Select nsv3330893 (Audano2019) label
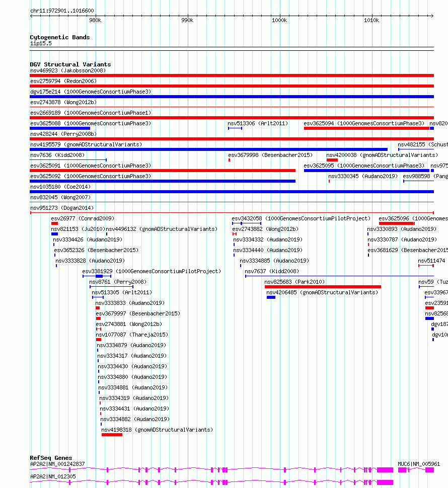This screenshot has height=488, width=448. click(402, 229)
